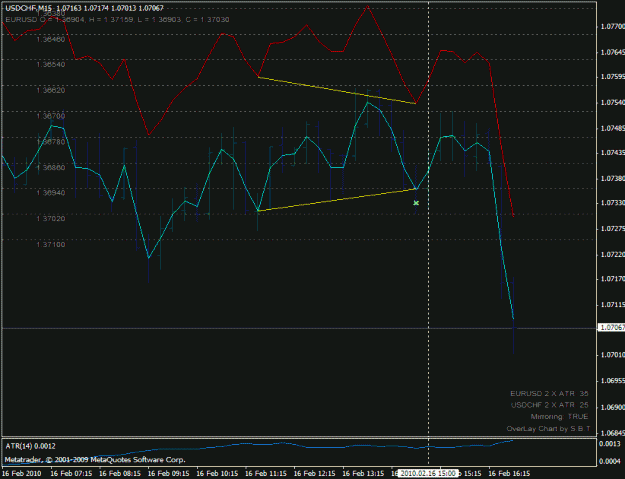Click the 1.07115 price axis label
Viewport: 625px width, 479px height.
(x=612, y=305)
